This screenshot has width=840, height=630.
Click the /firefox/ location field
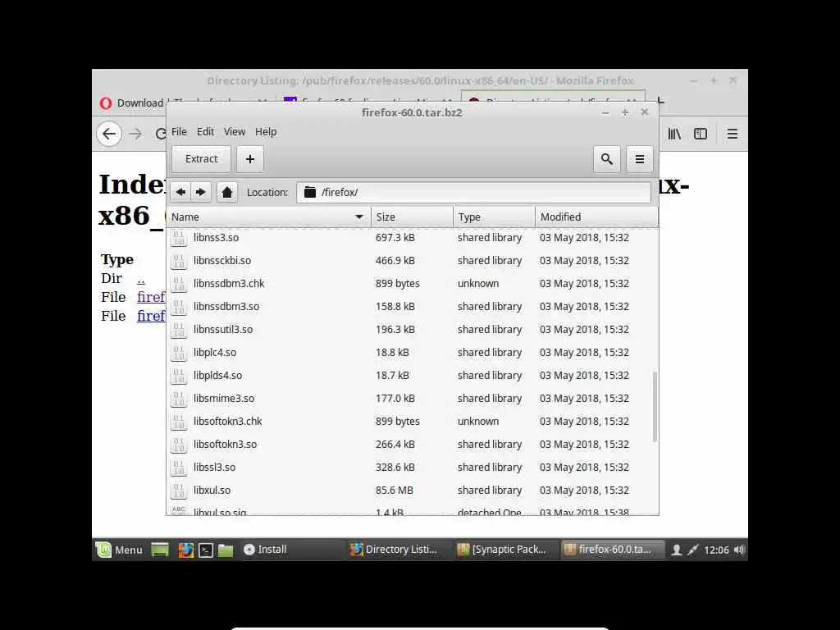click(x=473, y=192)
